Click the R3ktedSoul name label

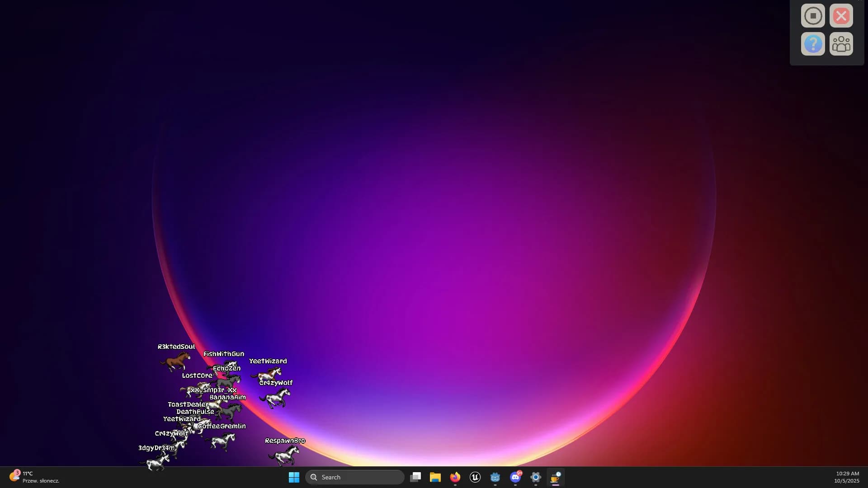point(176,347)
